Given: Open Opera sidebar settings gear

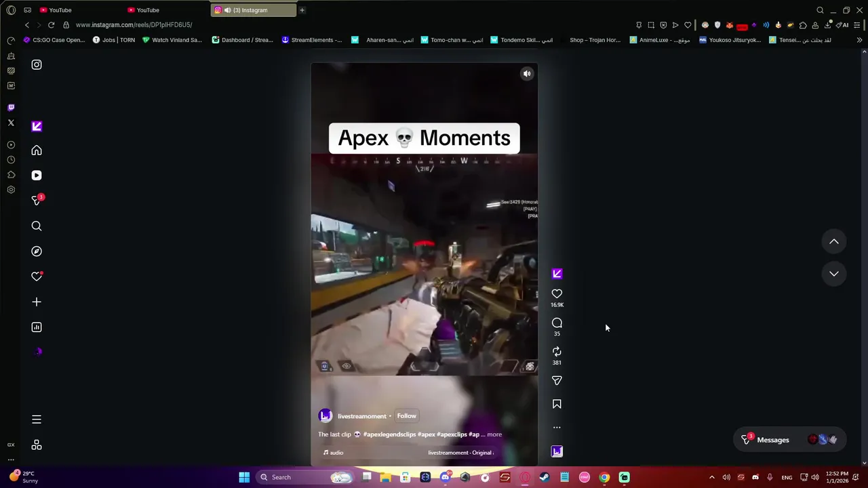Looking at the screenshot, I should [x=11, y=190].
